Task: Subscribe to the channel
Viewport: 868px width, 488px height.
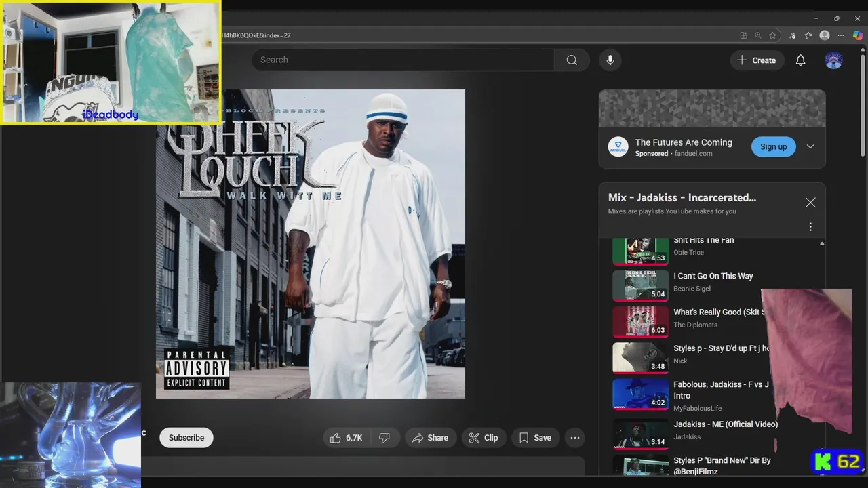Action: coord(186,438)
